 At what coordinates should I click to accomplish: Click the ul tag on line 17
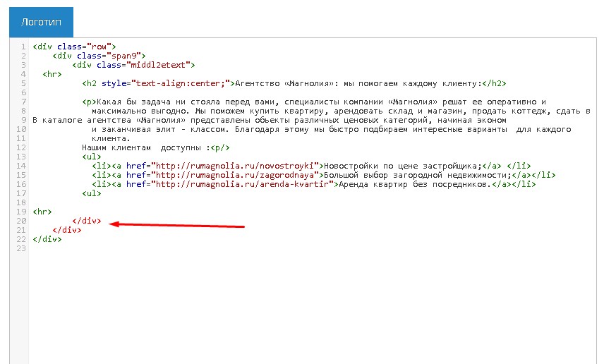[x=92, y=193]
